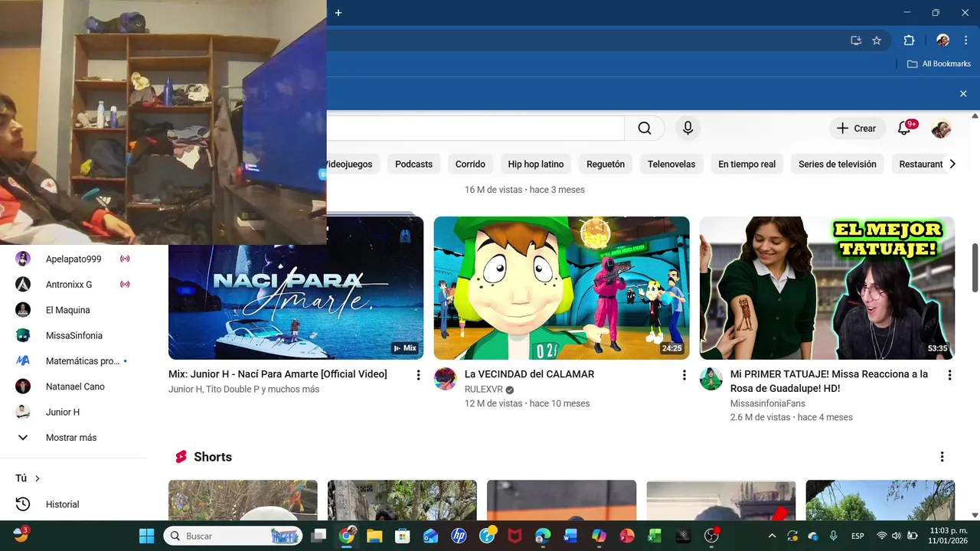Open Shorts section options menu
The height and width of the screenshot is (551, 980).
[942, 457]
